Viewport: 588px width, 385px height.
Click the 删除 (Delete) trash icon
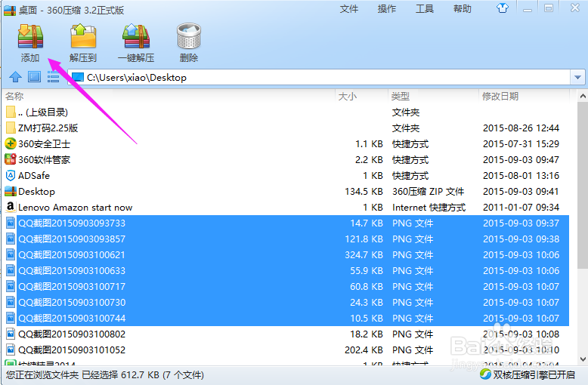[x=189, y=37]
